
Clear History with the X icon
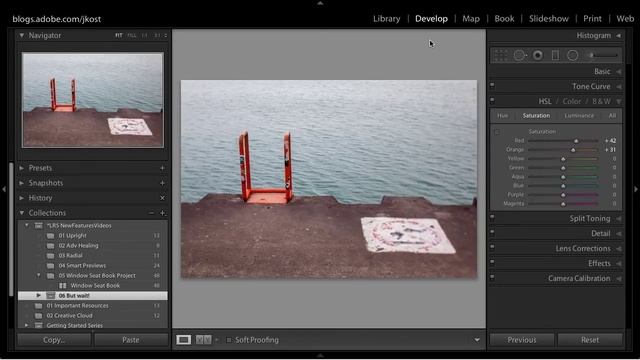pos(162,198)
